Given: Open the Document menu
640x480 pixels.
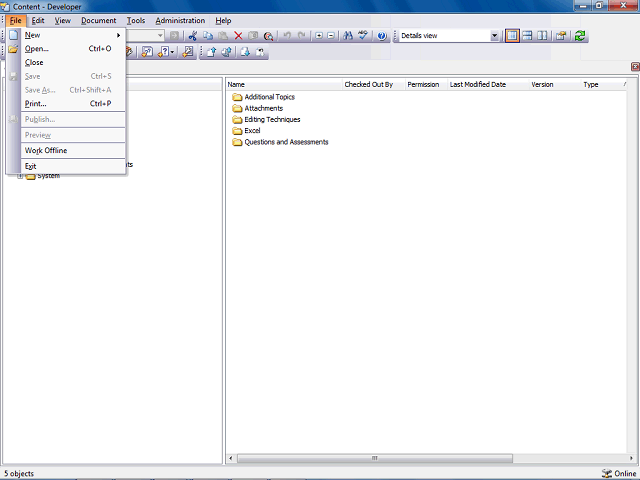Looking at the screenshot, I should tap(98, 20).
